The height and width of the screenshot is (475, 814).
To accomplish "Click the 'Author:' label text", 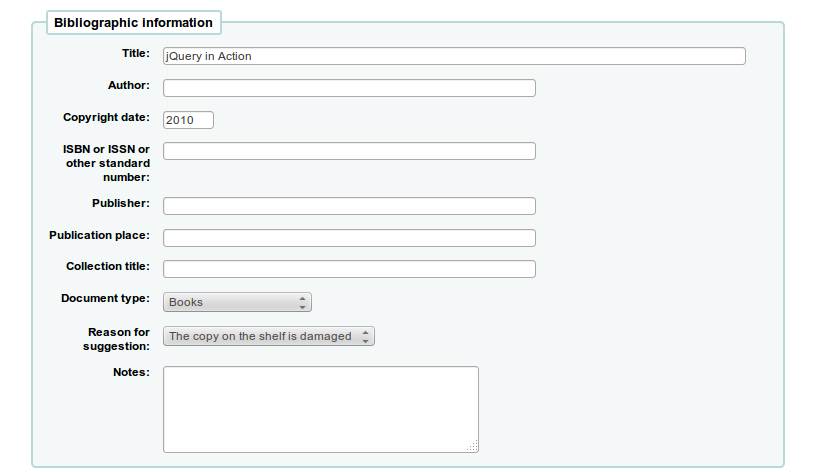I will [129, 85].
